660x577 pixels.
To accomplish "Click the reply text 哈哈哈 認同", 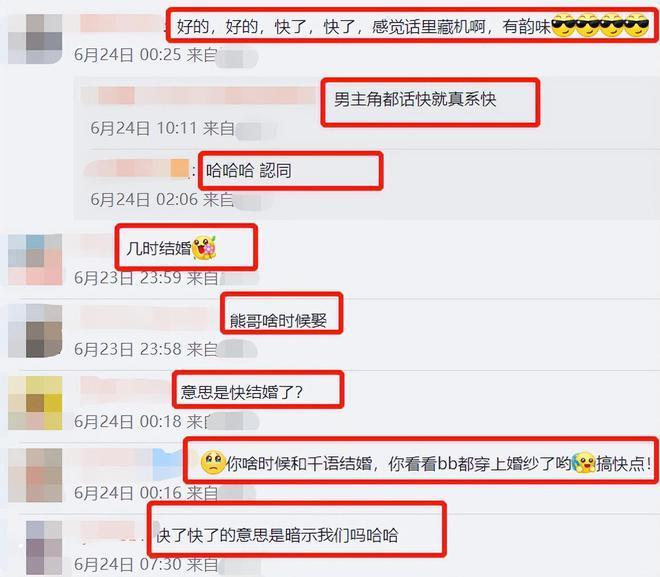I will 248,171.
